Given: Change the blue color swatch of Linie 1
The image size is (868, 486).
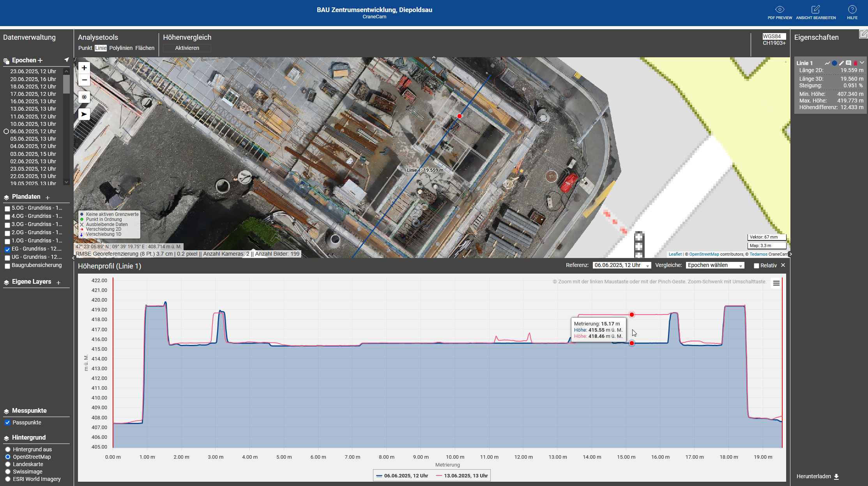Looking at the screenshot, I should pyautogui.click(x=834, y=63).
